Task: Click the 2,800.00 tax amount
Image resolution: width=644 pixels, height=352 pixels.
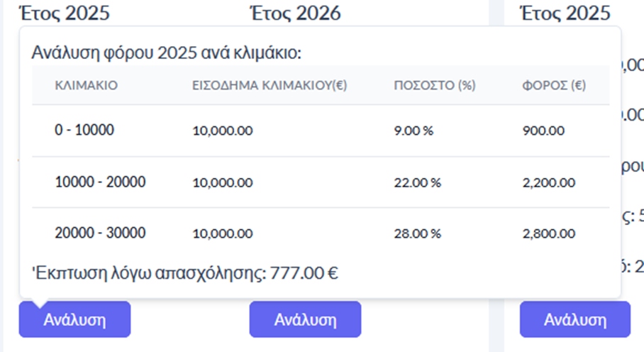Action: 548,233
